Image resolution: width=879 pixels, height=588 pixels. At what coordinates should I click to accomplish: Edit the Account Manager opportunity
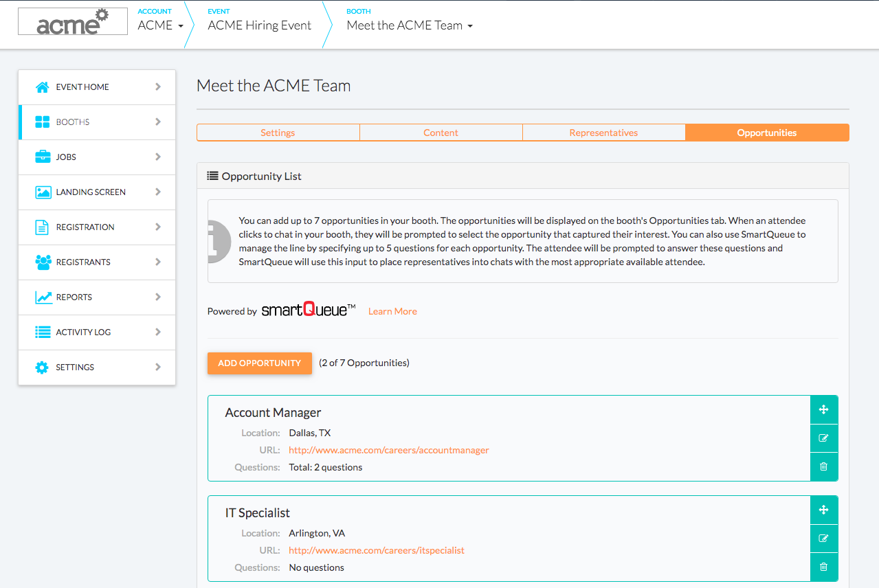click(x=824, y=438)
